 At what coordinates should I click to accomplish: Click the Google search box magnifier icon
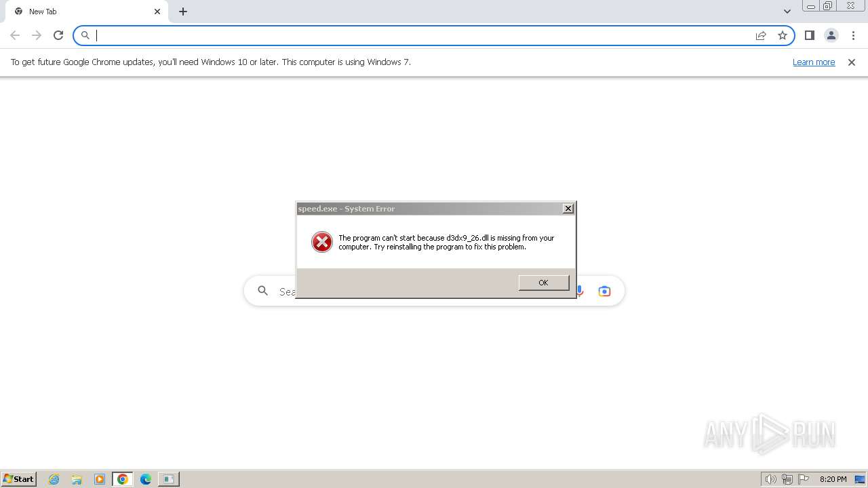[263, 291]
